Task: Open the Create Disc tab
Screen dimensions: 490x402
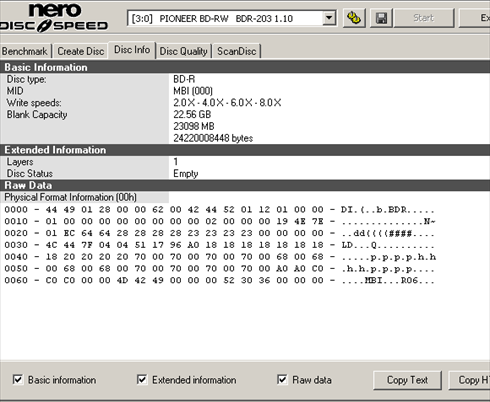Action: (x=81, y=51)
